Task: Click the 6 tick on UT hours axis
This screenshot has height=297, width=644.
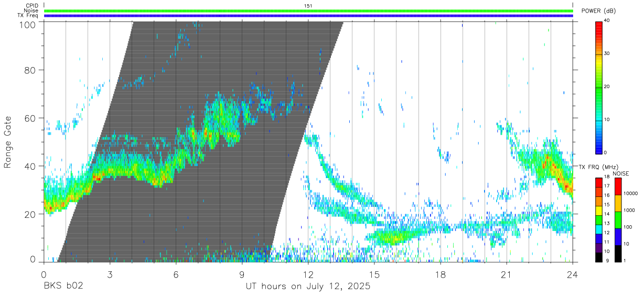Action: pyautogui.click(x=176, y=274)
